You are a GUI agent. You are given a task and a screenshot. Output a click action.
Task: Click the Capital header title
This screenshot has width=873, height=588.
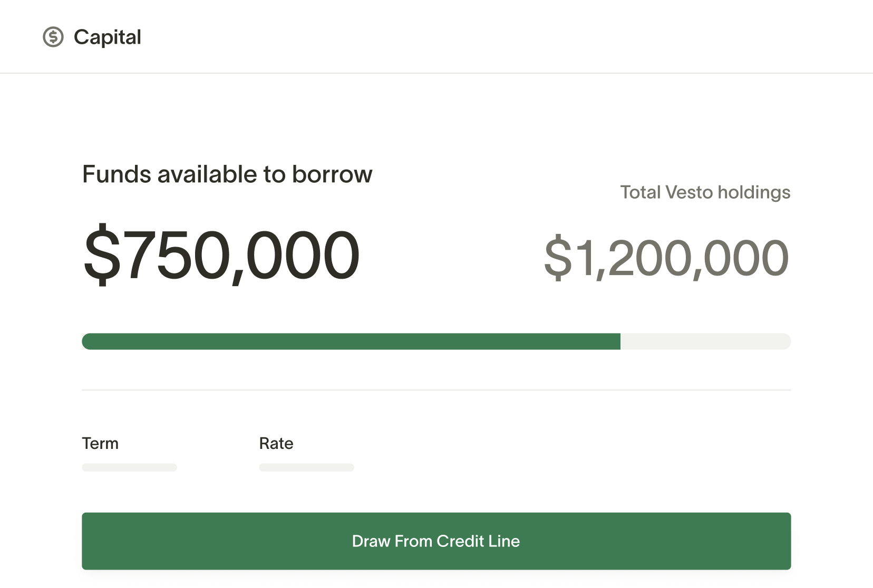click(x=107, y=37)
